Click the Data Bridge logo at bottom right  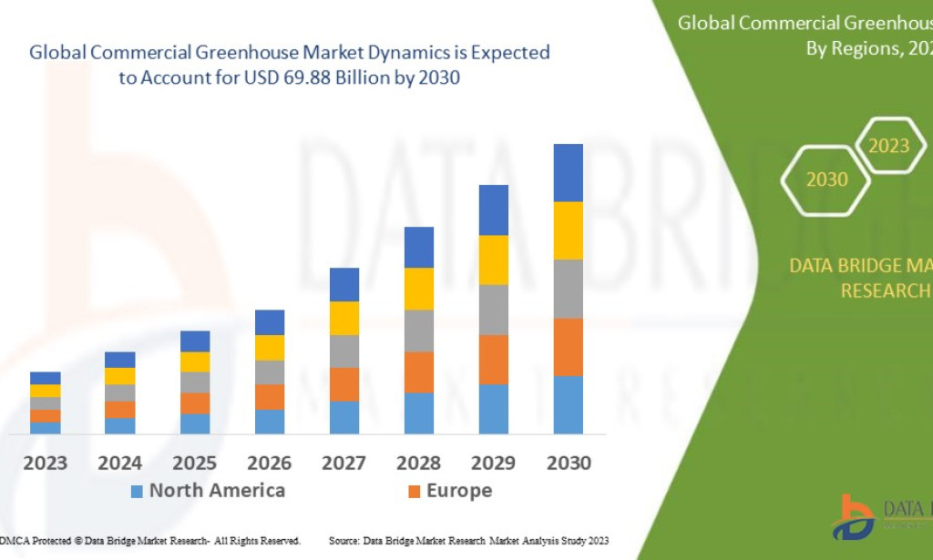click(x=882, y=517)
